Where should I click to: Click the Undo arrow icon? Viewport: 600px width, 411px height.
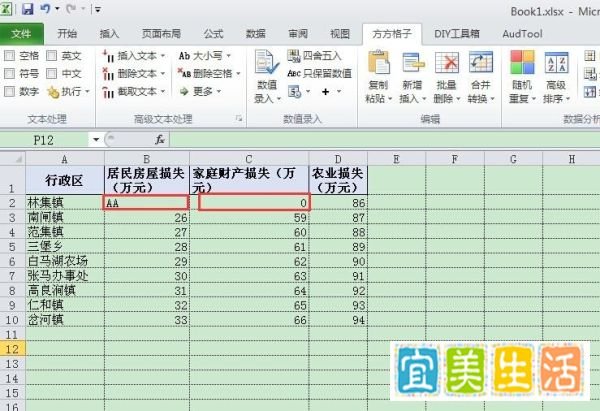tap(45, 8)
